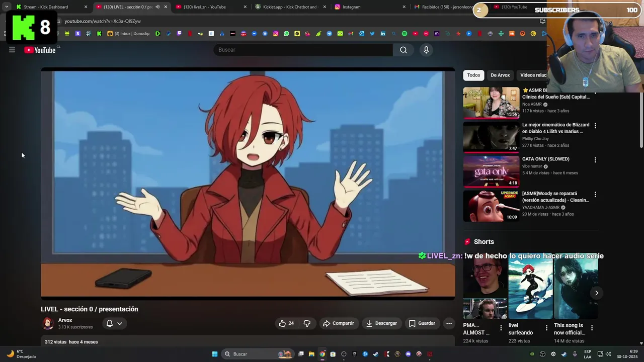Close the Kicklet.app tab
The height and width of the screenshot is (362, 644).
pyautogui.click(x=325, y=7)
